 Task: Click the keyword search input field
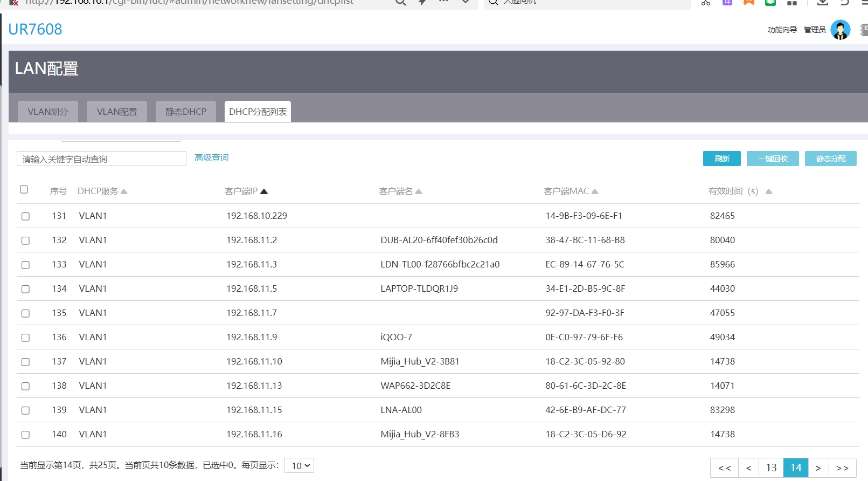click(x=101, y=159)
